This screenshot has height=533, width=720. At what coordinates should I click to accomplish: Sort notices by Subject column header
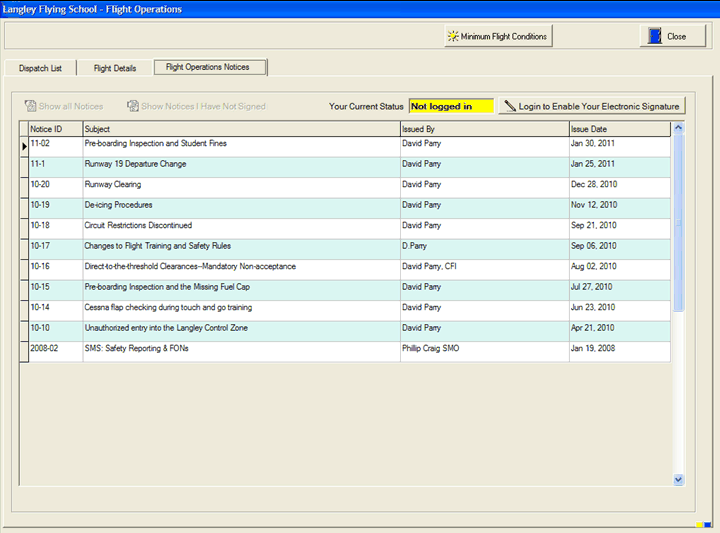pyautogui.click(x=240, y=129)
